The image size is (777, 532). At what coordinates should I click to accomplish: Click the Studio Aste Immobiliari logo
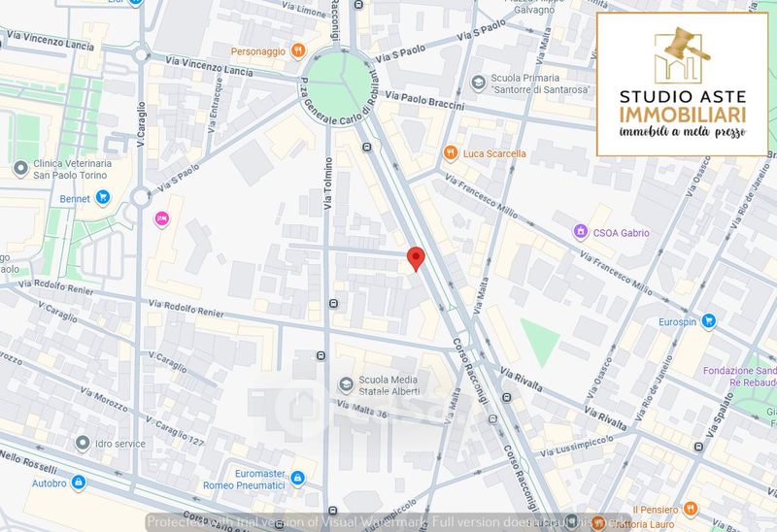[682, 84]
